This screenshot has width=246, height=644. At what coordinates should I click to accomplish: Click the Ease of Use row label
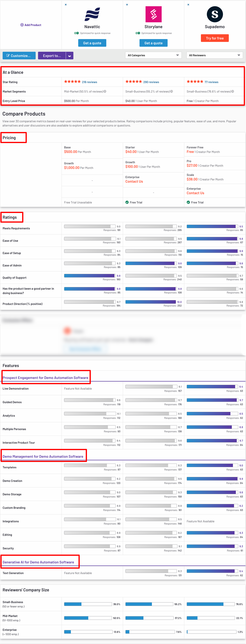[x=10, y=241]
